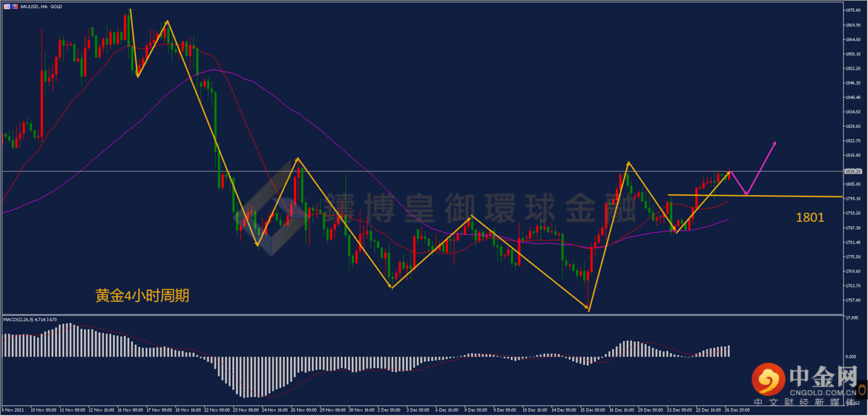Viewport: 868px width, 416px height.
Task: Click the 'XAUUSD, H4: GOLD' chart title
Action: pyautogui.click(x=40, y=5)
